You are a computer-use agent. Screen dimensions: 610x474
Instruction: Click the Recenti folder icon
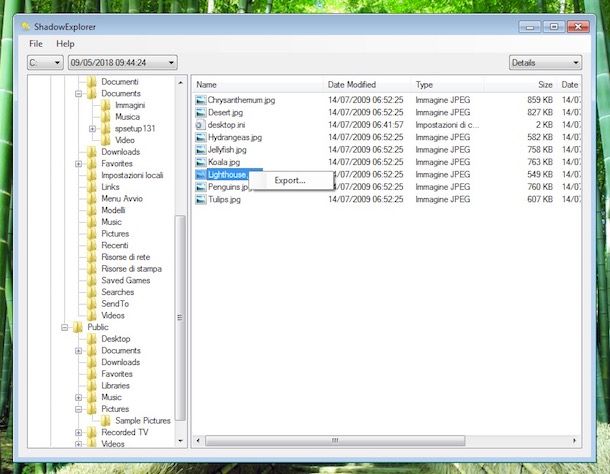(91, 245)
